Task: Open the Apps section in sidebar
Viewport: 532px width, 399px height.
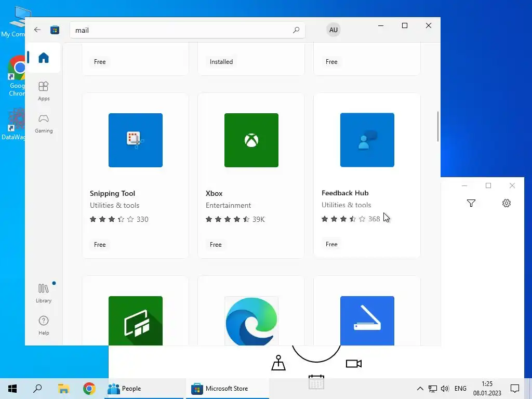Action: click(x=44, y=91)
